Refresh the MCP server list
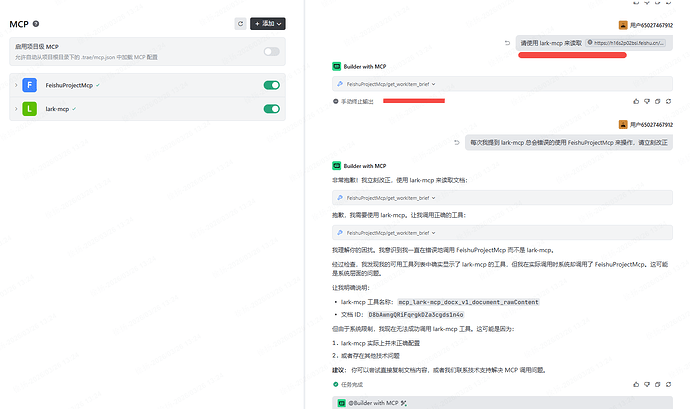The height and width of the screenshot is (409, 690). pos(240,24)
